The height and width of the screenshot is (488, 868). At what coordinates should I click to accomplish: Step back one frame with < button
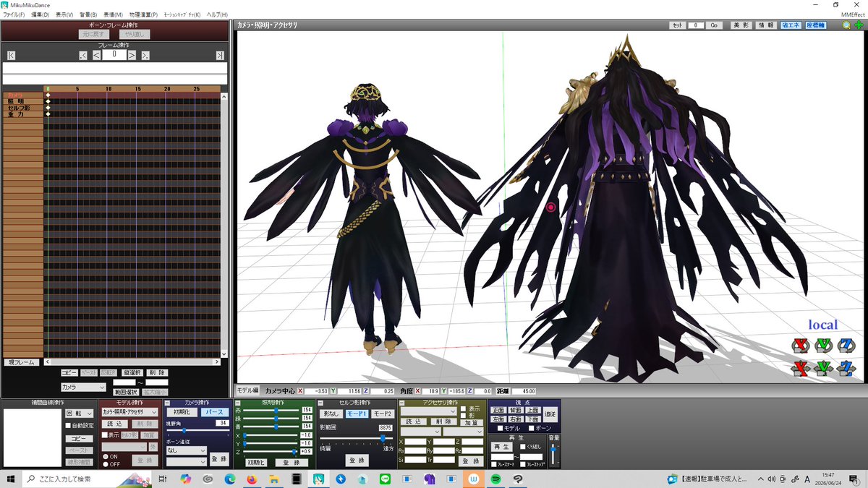click(x=96, y=55)
